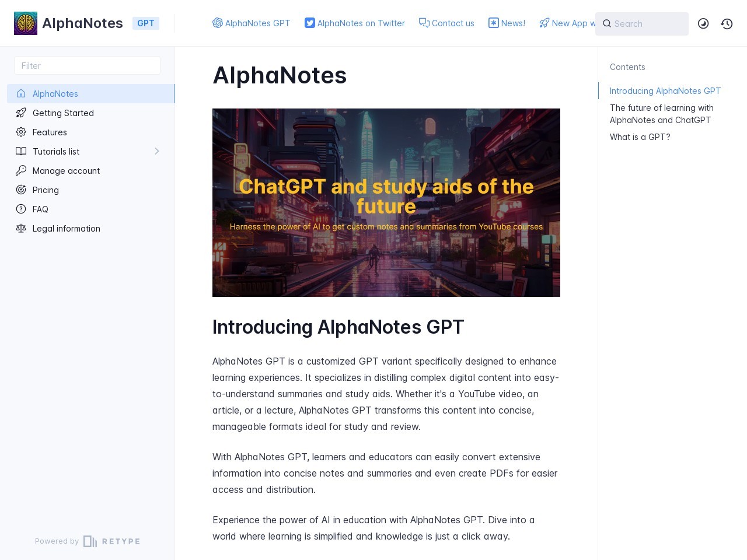Open the Powered by Retype link
747x560 pixels.
87,541
